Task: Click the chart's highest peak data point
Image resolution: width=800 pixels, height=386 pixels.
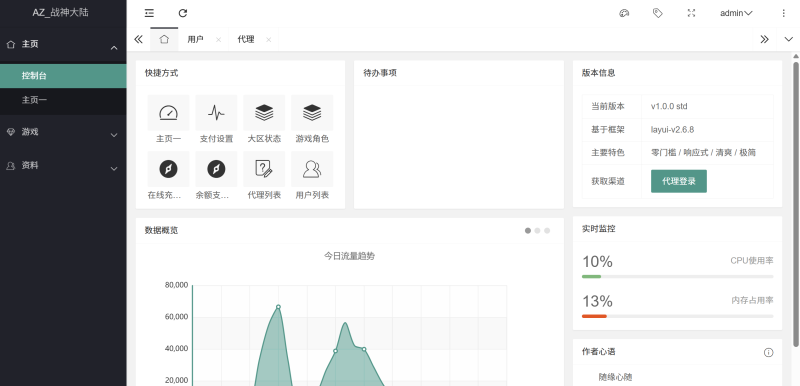Action: 278,307
